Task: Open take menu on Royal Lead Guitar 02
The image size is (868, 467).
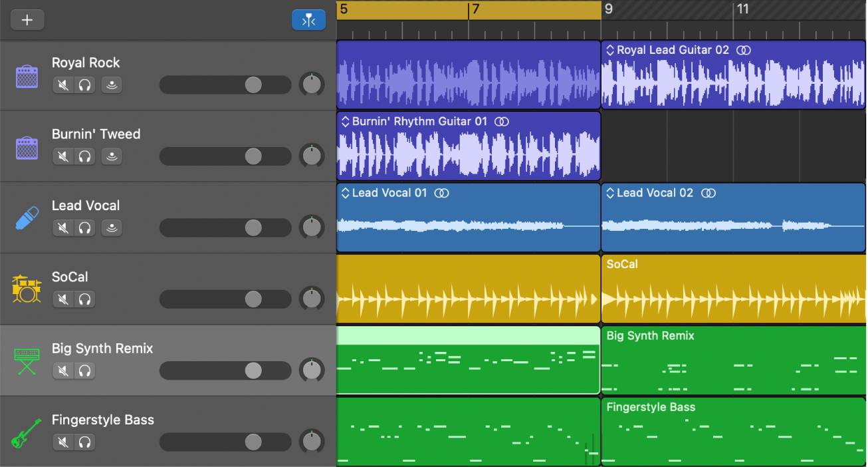Action: point(610,51)
